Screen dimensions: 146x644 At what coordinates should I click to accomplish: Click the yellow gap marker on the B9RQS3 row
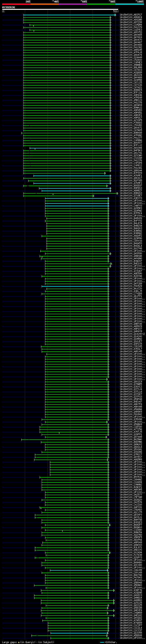pyautogui.click(x=53, y=194)
